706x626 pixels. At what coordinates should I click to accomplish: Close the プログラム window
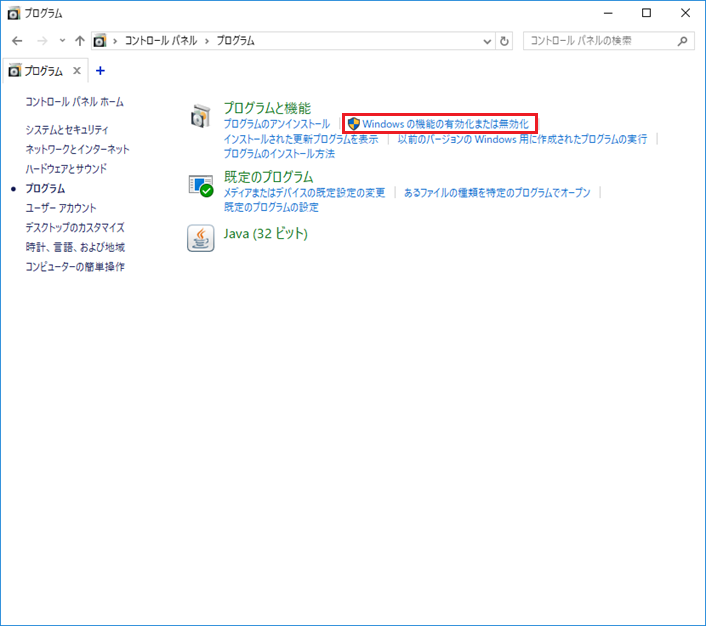[x=685, y=13]
